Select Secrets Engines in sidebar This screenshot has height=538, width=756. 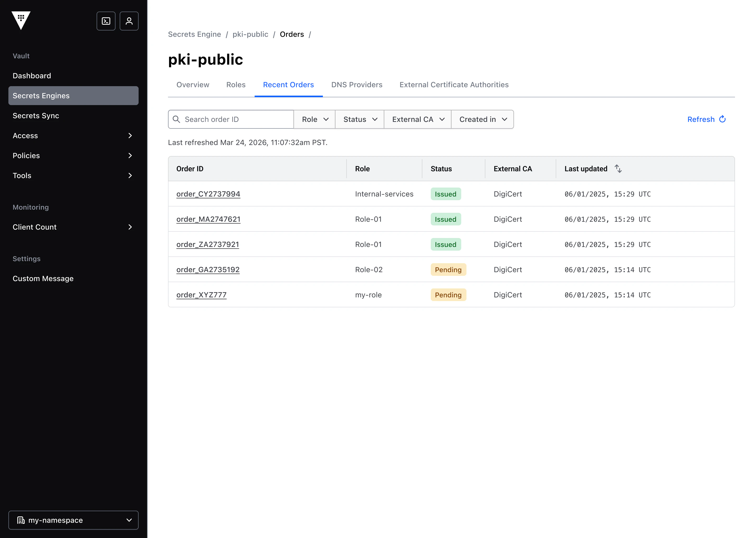pyautogui.click(x=73, y=96)
